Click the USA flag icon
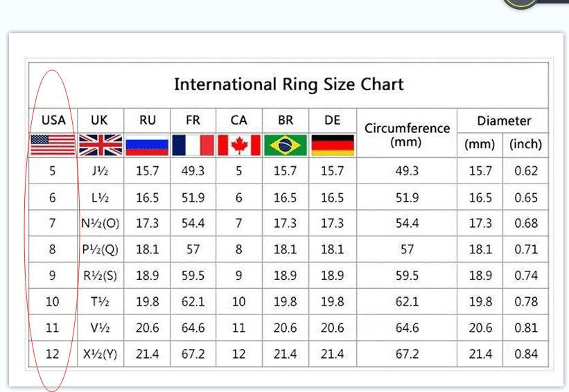The image size is (569, 392). coord(53,145)
